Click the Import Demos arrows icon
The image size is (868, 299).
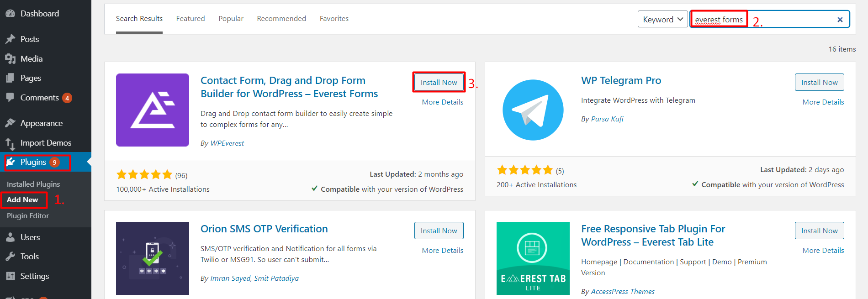coord(10,144)
